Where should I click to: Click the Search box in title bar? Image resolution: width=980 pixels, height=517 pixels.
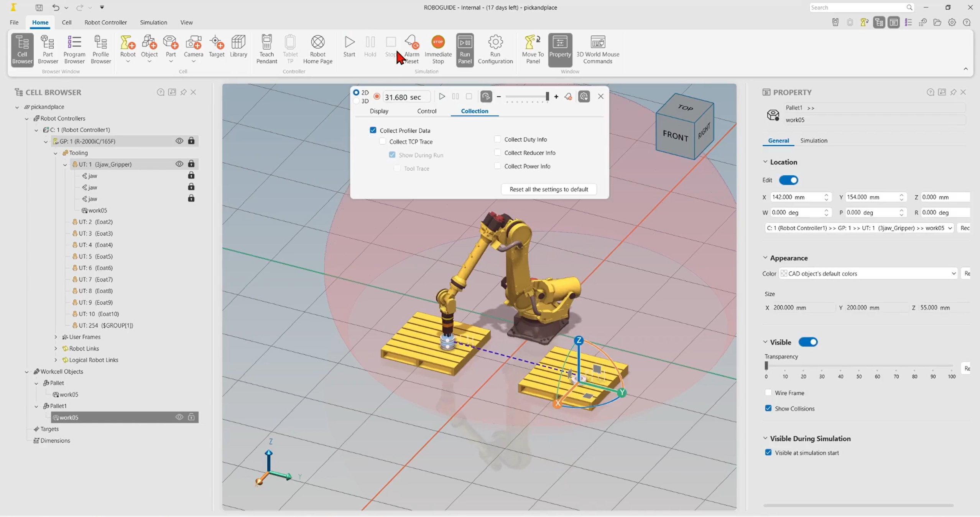tap(861, 7)
